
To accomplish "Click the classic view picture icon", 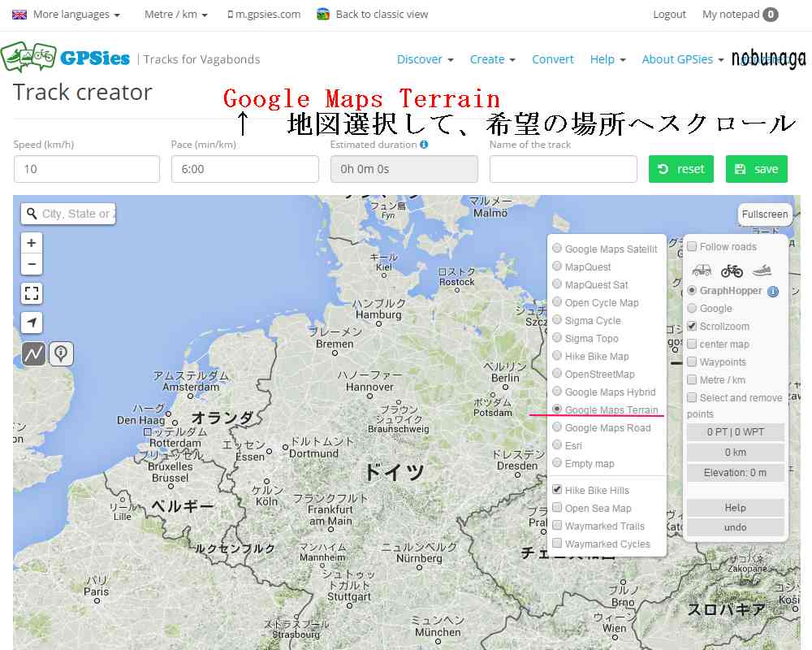I will click(323, 15).
